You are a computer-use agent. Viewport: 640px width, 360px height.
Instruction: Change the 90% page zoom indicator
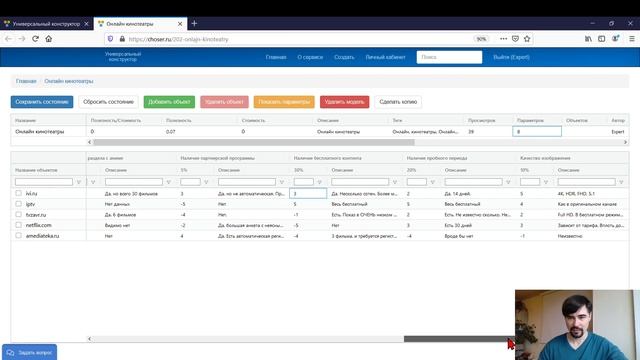click(482, 39)
